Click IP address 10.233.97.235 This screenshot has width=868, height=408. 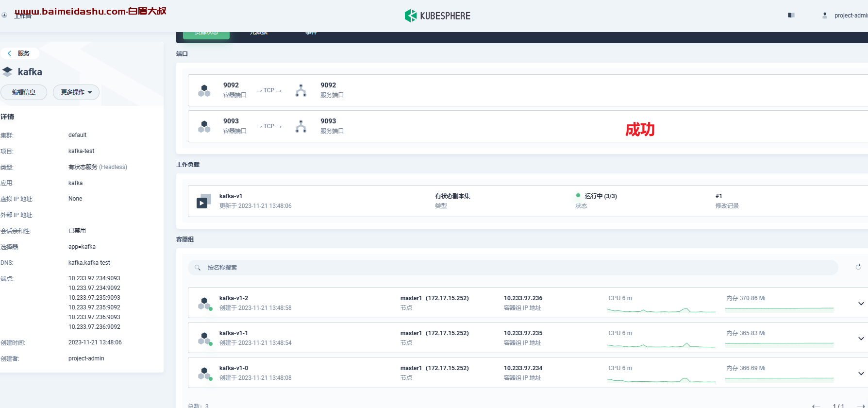523,333
